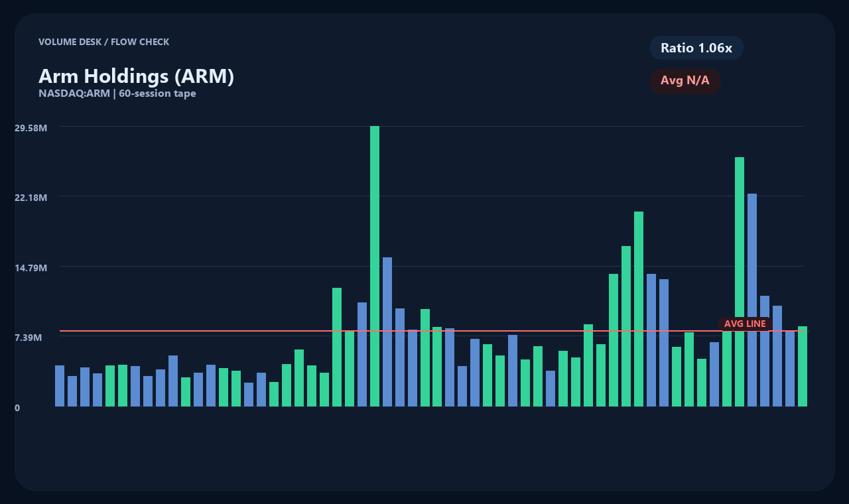Click the Avg N/A badge
The width and height of the screenshot is (849, 504).
(x=685, y=81)
